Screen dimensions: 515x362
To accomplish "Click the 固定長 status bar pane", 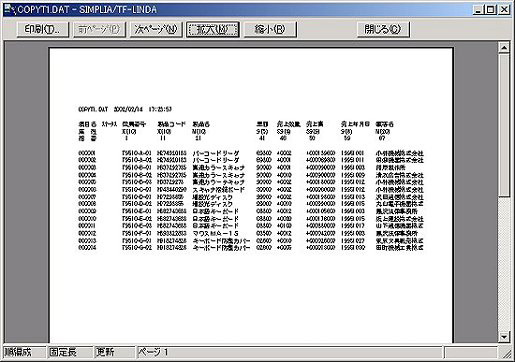I will click(x=70, y=352).
